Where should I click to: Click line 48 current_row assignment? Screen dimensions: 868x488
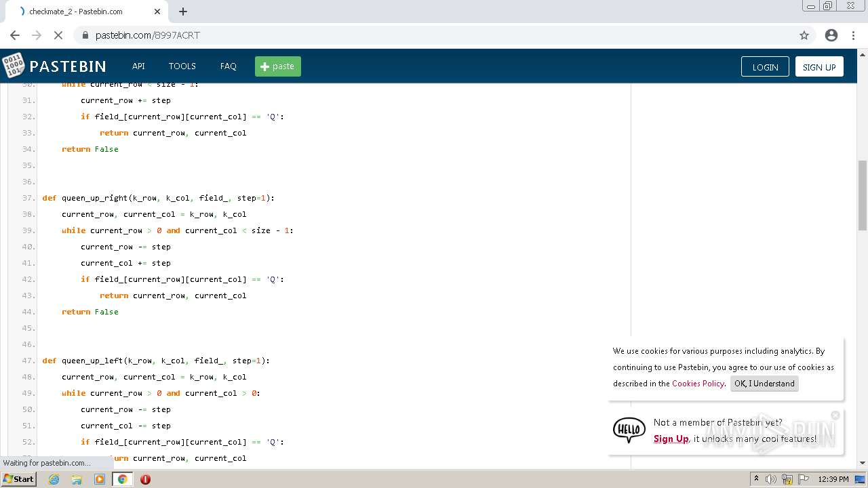[154, 377]
